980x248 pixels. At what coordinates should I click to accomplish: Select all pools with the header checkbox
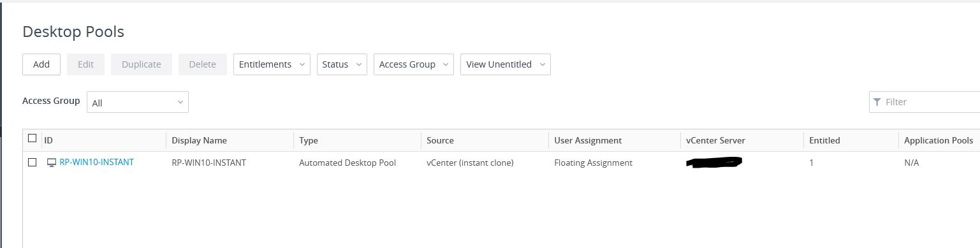tap(33, 138)
